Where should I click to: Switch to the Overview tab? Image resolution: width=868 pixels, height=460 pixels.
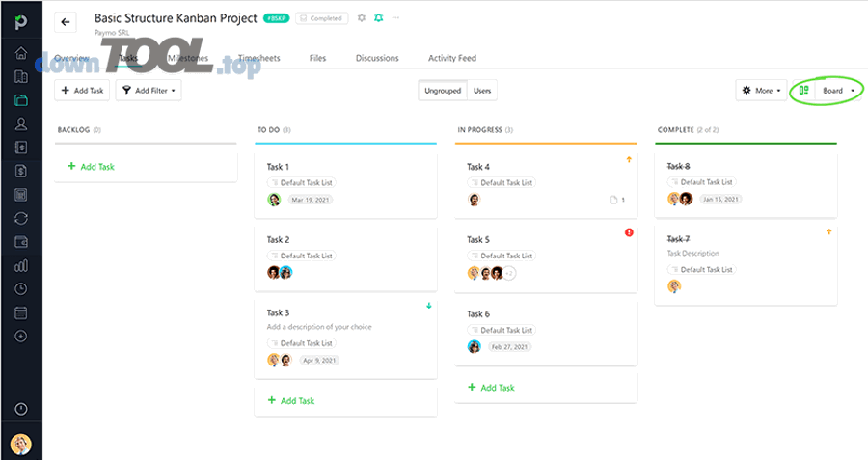(x=72, y=58)
